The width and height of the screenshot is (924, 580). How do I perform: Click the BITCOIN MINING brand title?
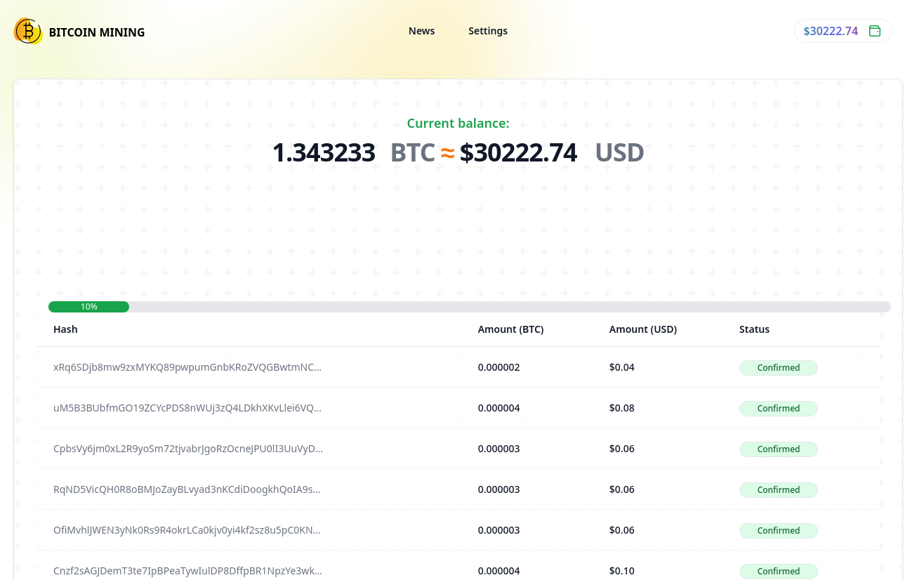pyautogui.click(x=97, y=32)
